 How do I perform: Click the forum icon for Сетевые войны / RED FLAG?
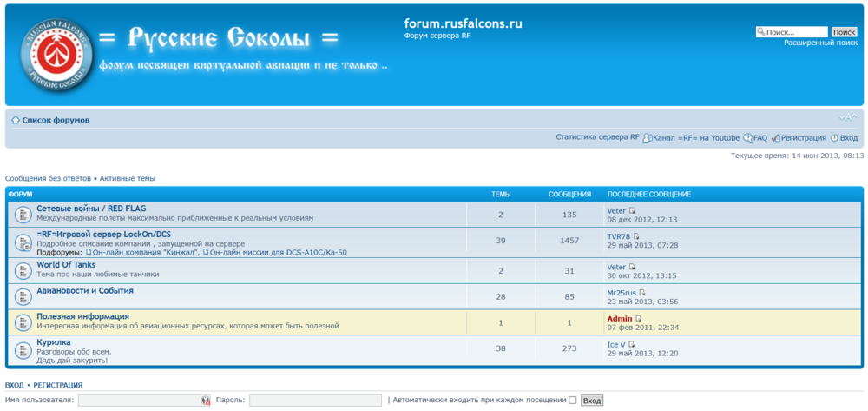23,215
